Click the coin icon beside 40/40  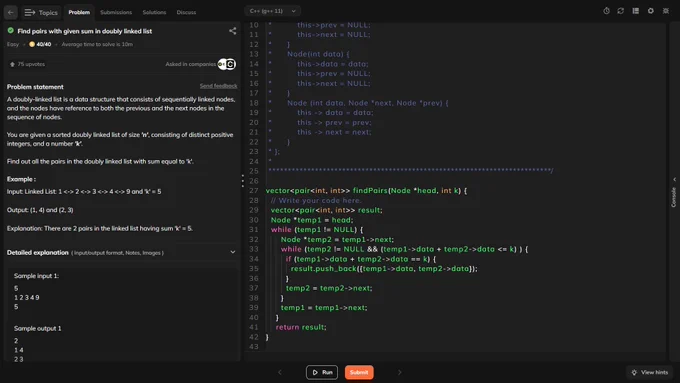click(x=32, y=44)
